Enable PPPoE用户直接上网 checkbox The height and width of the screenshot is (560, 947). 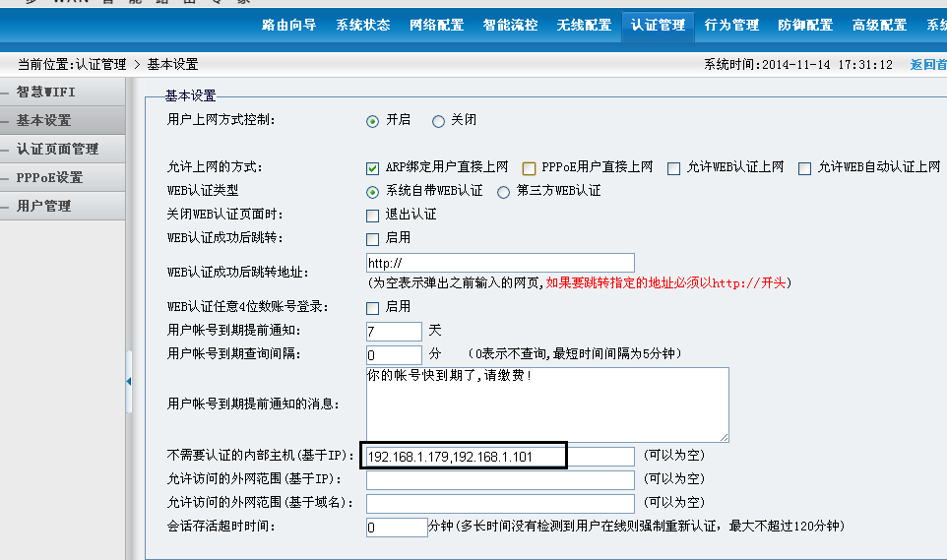click(x=530, y=168)
